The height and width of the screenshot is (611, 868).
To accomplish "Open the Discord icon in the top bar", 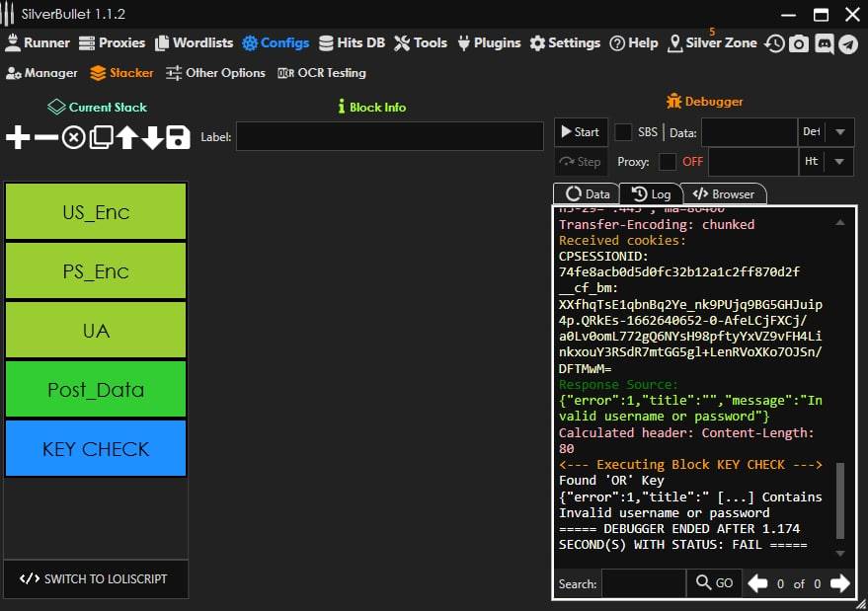I will (824, 43).
